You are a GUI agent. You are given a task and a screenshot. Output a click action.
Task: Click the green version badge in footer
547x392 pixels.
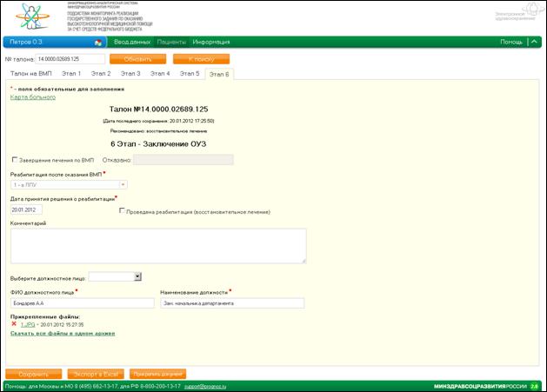pos(535,384)
